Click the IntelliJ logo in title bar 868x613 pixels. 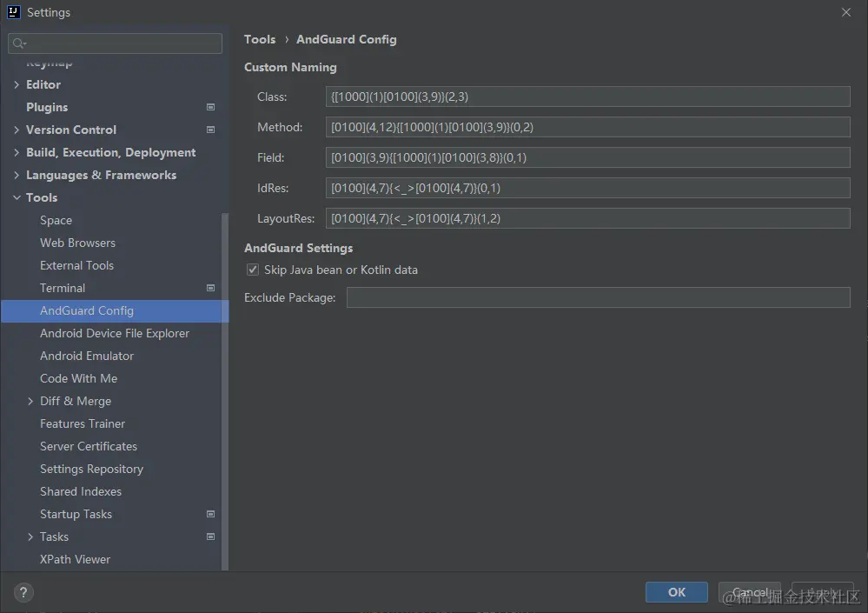coord(13,12)
